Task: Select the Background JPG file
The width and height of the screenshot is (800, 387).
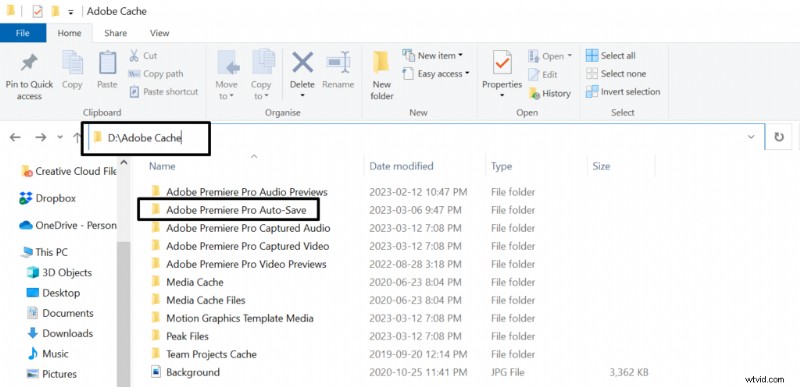Action: [x=185, y=372]
